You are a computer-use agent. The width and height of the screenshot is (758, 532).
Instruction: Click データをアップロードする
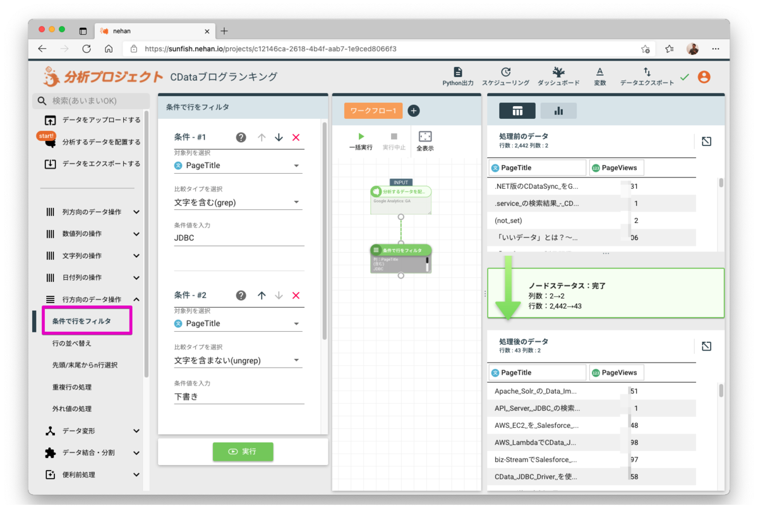tap(92, 120)
